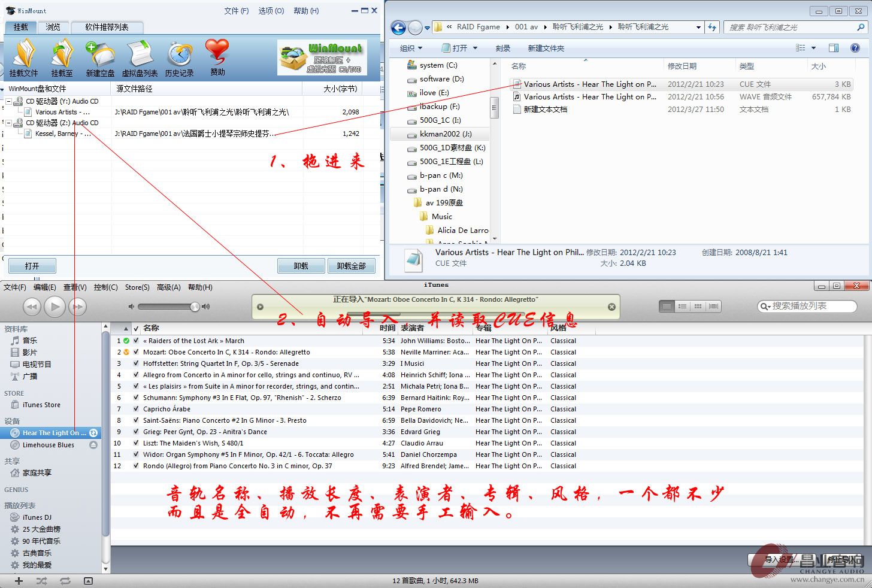Click the 卸载全部 unmount all button
Image resolution: width=872 pixels, height=588 pixels.
351,266
